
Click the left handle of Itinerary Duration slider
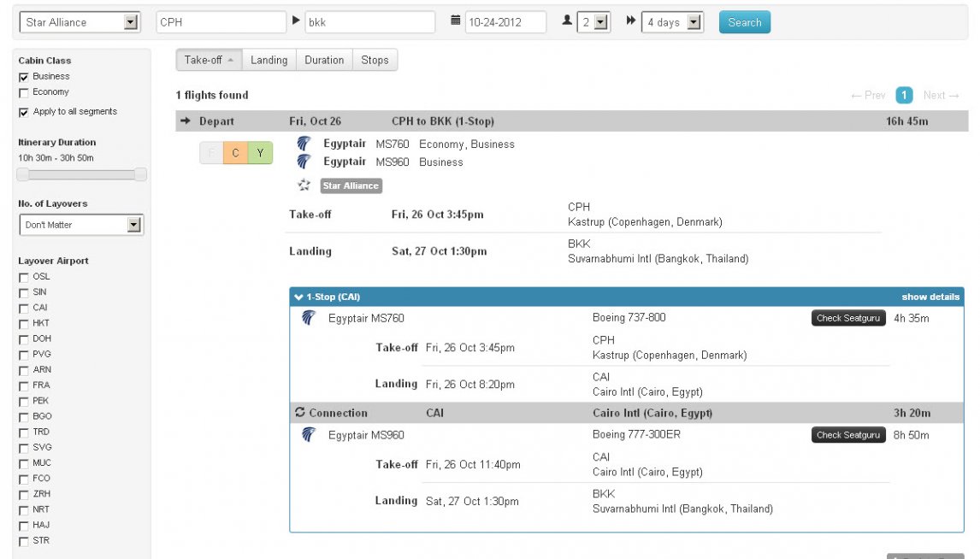(x=22, y=174)
